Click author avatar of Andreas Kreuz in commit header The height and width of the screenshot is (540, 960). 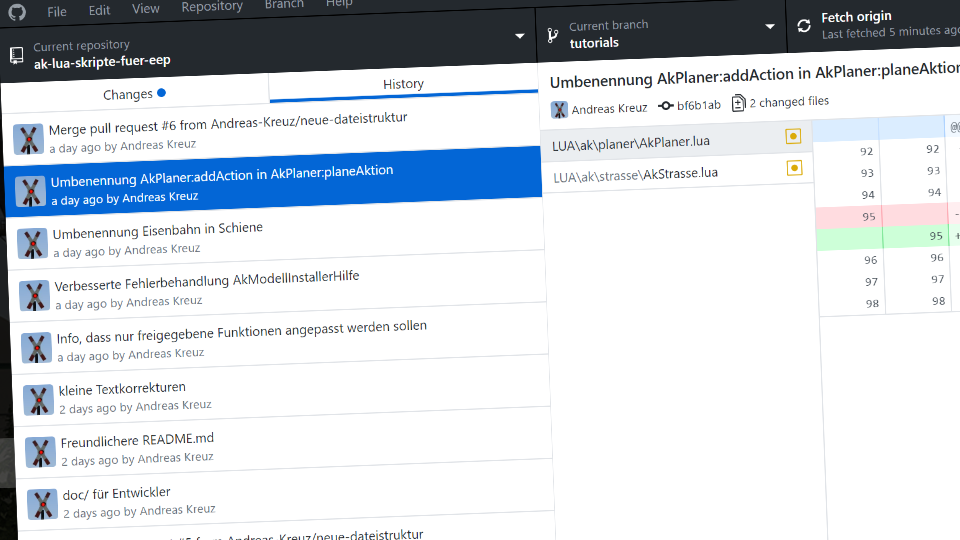click(x=560, y=109)
